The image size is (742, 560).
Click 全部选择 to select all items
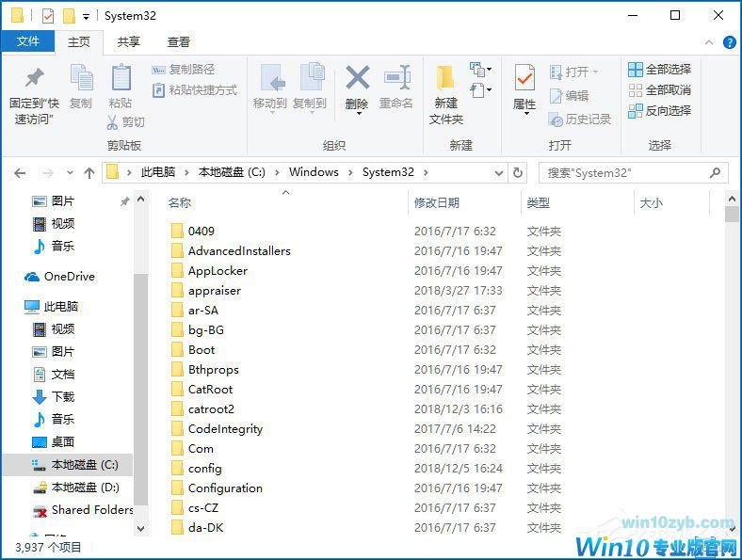click(x=659, y=70)
